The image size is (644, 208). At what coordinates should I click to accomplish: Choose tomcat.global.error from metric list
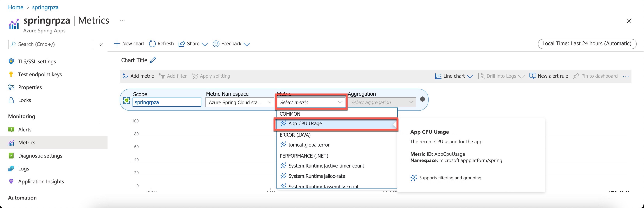pos(309,145)
